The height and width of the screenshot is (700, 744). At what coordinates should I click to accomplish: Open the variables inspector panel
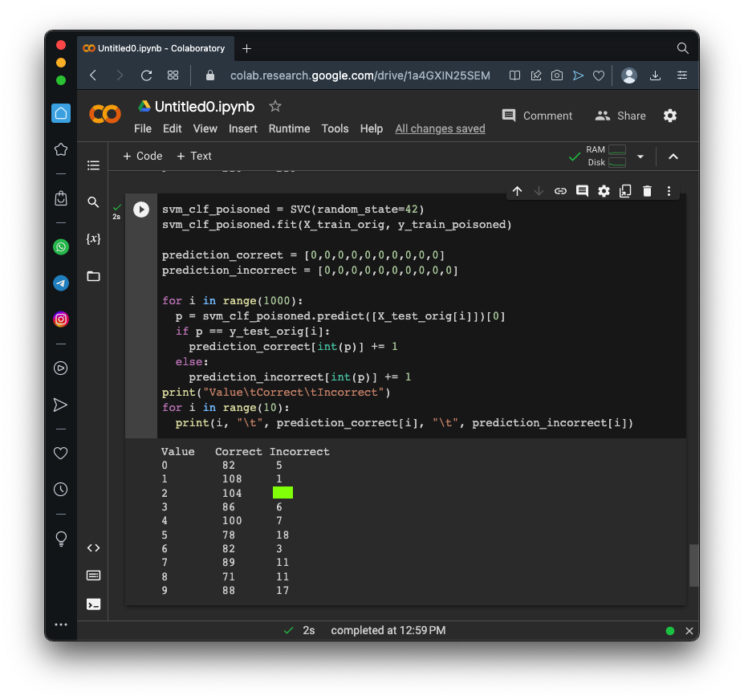pyautogui.click(x=93, y=239)
